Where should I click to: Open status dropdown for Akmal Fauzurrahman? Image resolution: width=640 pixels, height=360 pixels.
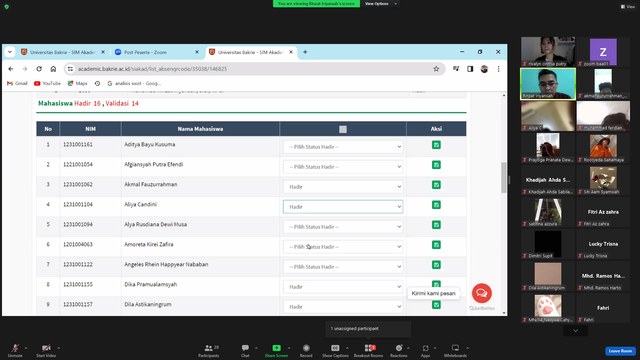click(343, 187)
